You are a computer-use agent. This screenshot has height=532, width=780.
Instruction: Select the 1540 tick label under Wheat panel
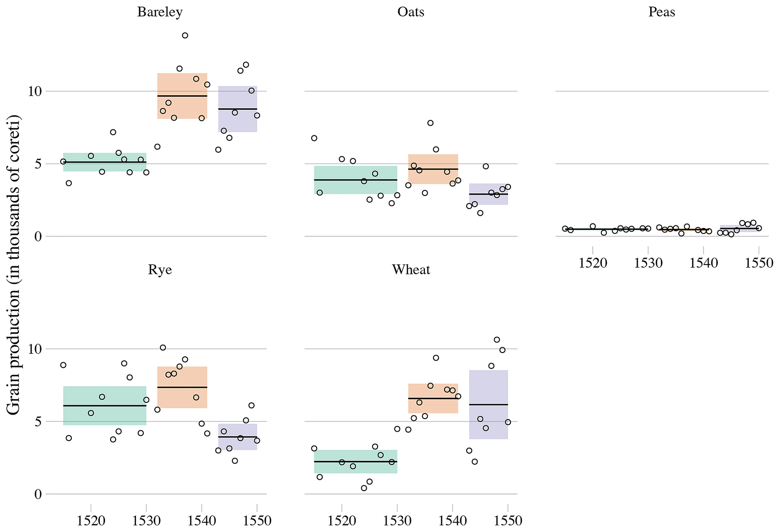tap(452, 521)
